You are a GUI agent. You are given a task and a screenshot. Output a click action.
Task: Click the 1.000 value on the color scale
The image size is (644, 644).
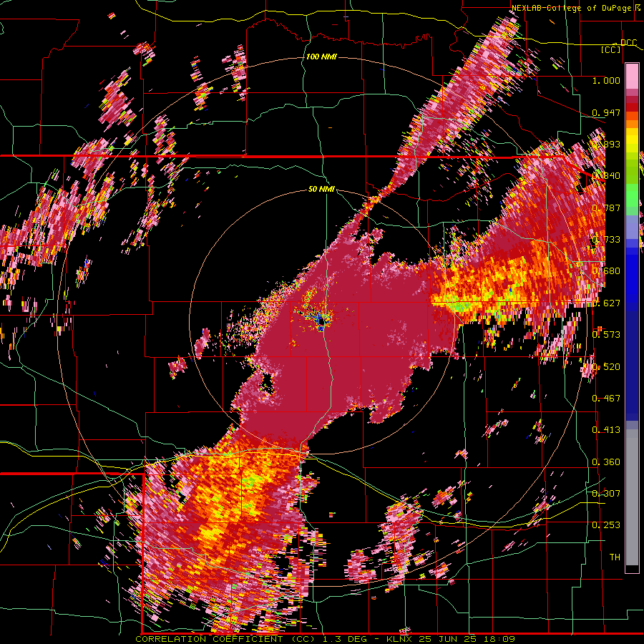tap(606, 80)
